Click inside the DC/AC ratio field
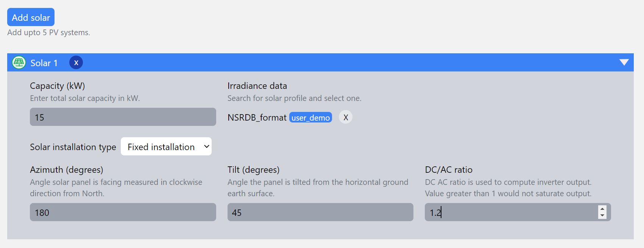The height and width of the screenshot is (248, 644). pos(509,212)
